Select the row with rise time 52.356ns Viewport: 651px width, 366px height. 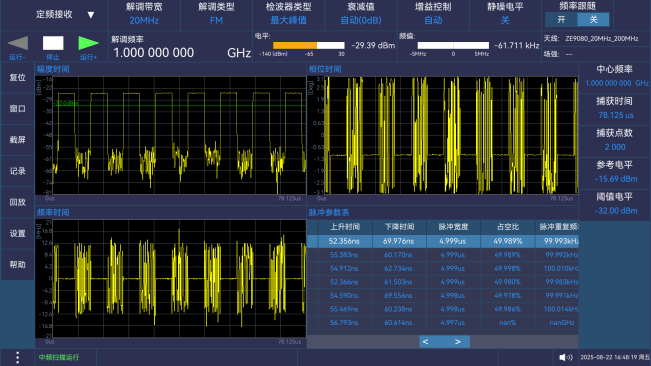click(x=443, y=241)
